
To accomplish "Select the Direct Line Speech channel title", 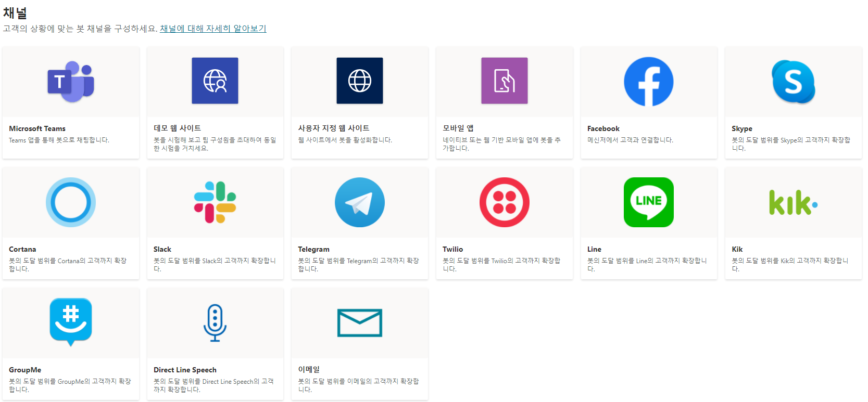I will point(185,370).
